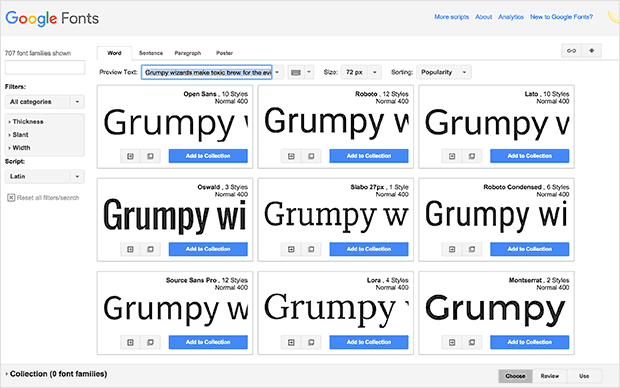Open pop-out icon on Roboto Condensed card
This screenshot has width=620, height=388.
(x=472, y=249)
